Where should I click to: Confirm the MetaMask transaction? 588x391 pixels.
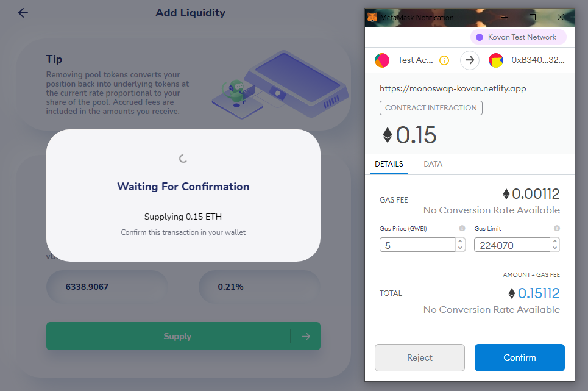[x=519, y=357]
